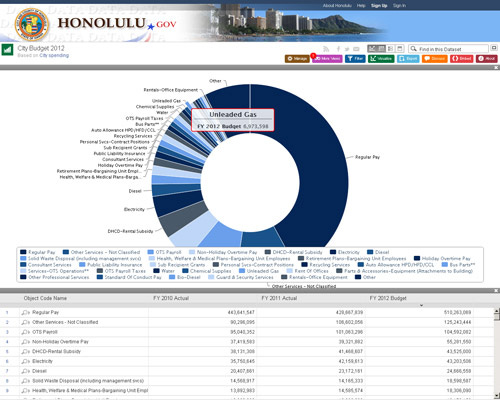This screenshot has height=400, width=500.
Task: Click the FY 2010 Actual column header
Action: click(171, 298)
